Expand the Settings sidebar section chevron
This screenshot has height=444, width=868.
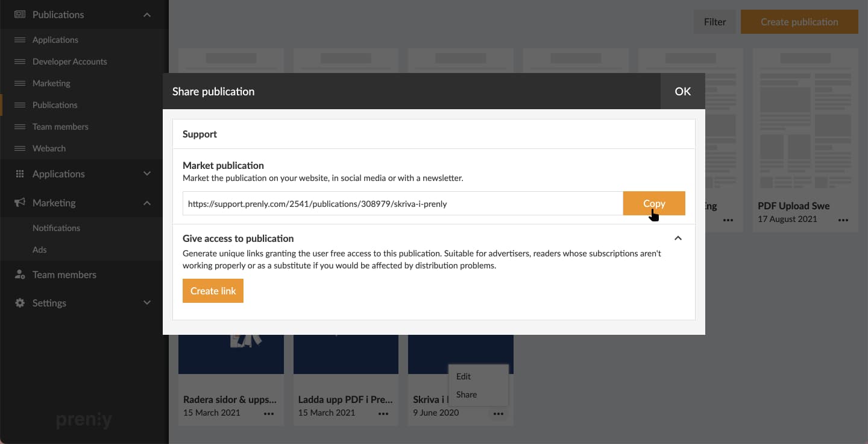pyautogui.click(x=147, y=303)
